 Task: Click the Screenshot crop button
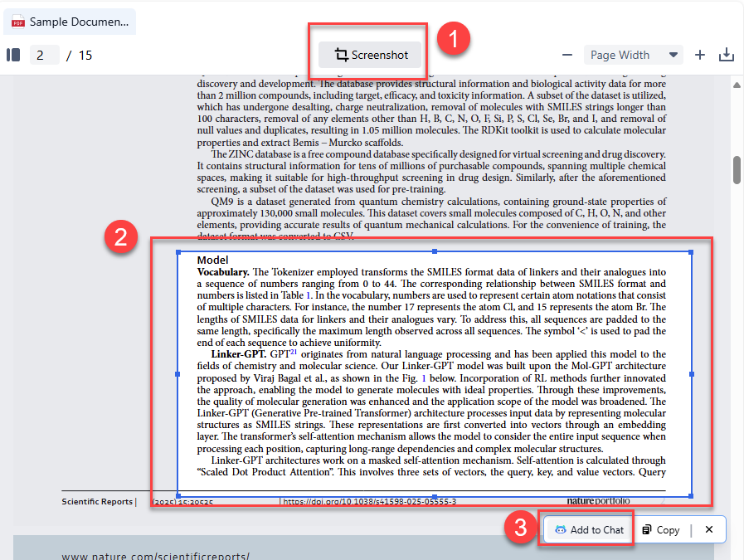coord(371,55)
